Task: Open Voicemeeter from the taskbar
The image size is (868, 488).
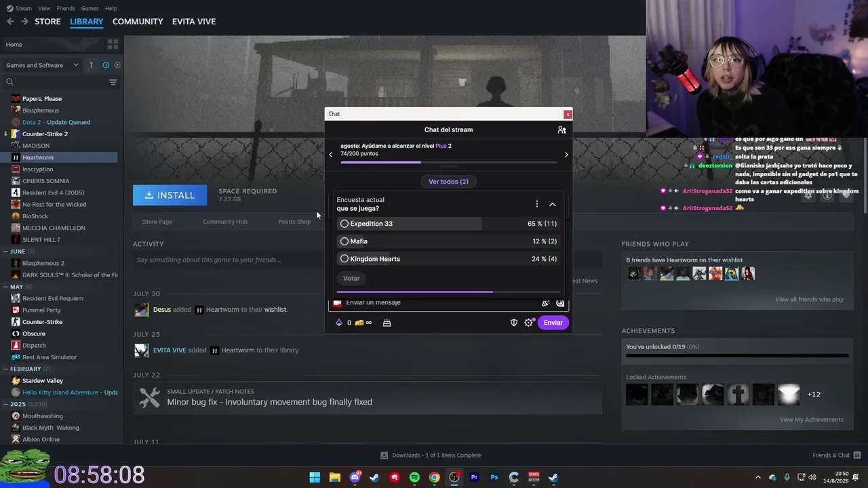Action: (x=534, y=477)
